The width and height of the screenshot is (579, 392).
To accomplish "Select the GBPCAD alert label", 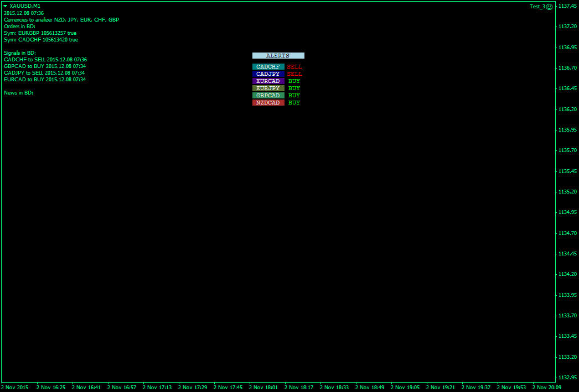I will [268, 96].
